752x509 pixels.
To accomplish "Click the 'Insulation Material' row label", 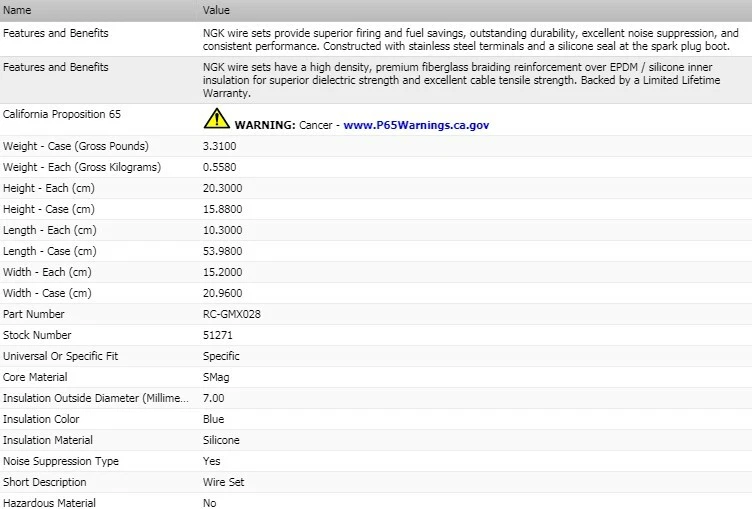I will tap(48, 440).
